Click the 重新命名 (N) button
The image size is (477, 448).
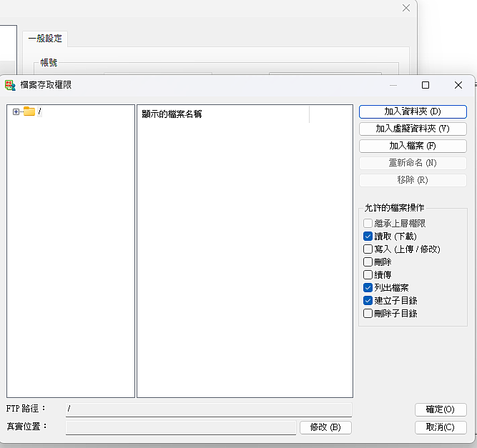click(413, 163)
